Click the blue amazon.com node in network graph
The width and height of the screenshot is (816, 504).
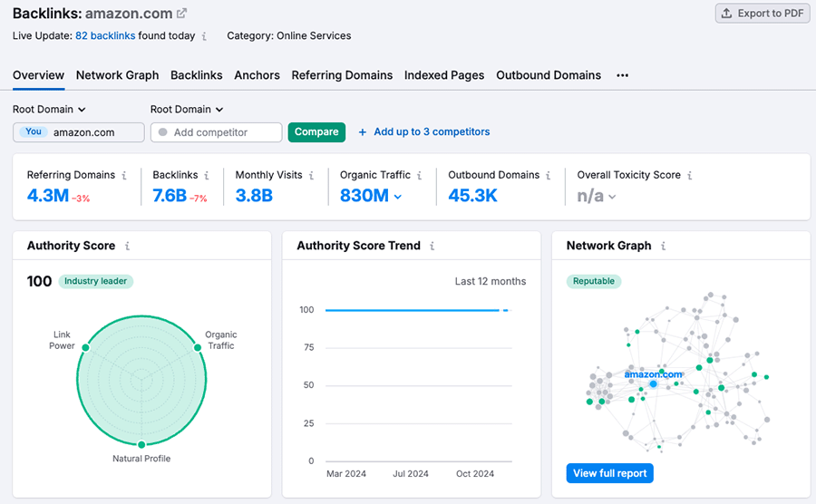click(653, 383)
